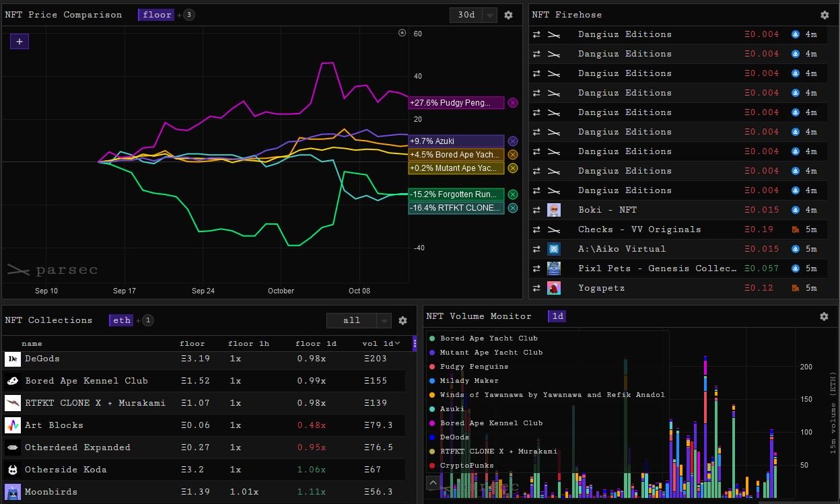Click DeGods floor value Ξ3.19
Screen dimensions: 840x504
click(195, 359)
